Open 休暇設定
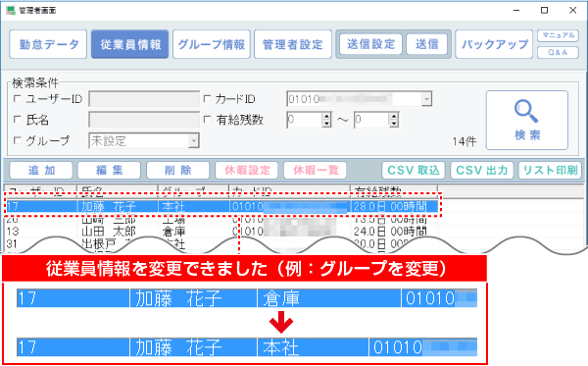This screenshot has height=366, width=588. [x=246, y=171]
